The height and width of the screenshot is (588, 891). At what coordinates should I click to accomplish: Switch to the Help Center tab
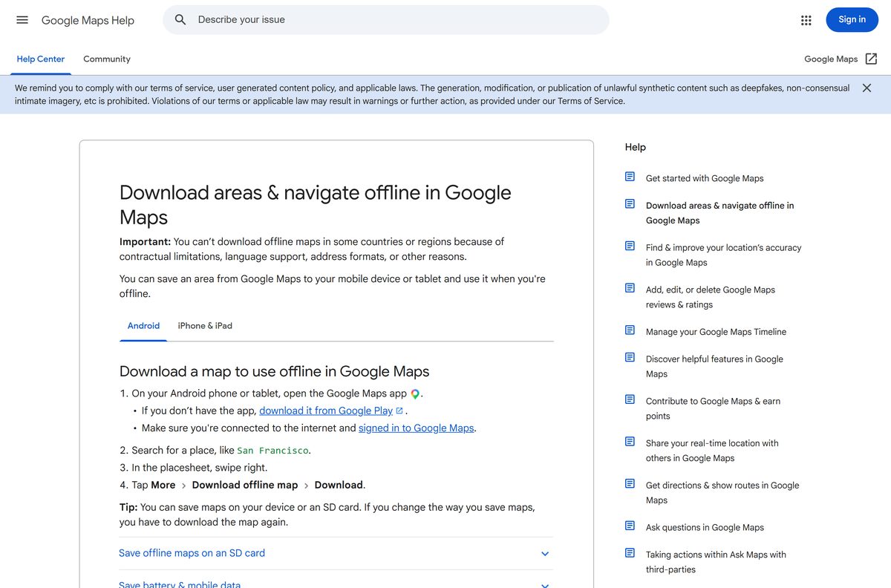click(x=41, y=59)
